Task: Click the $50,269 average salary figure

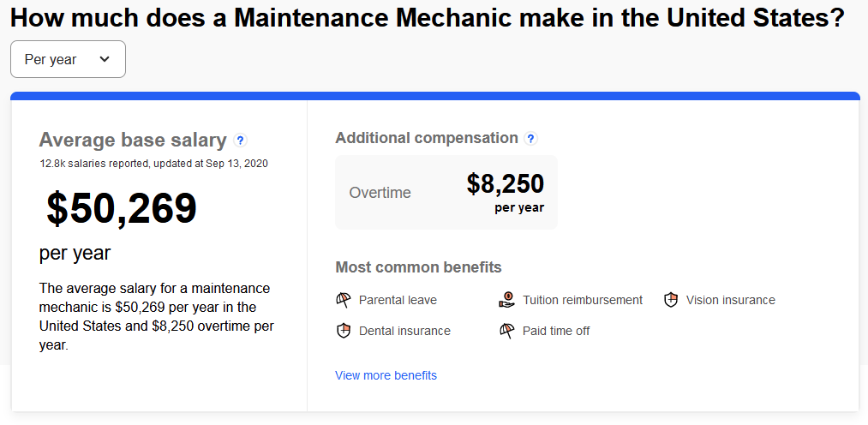Action: (x=122, y=209)
